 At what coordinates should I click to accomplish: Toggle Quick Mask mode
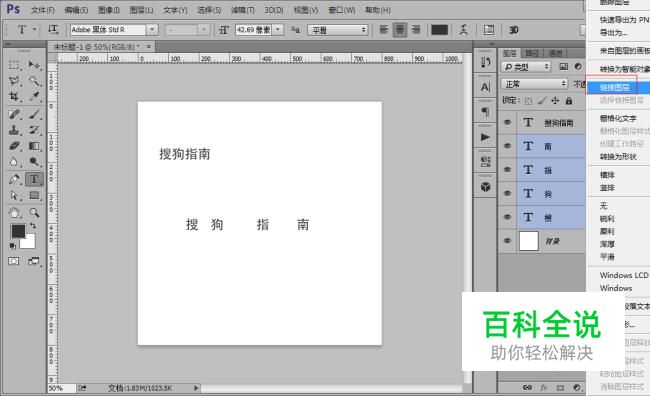(x=14, y=261)
